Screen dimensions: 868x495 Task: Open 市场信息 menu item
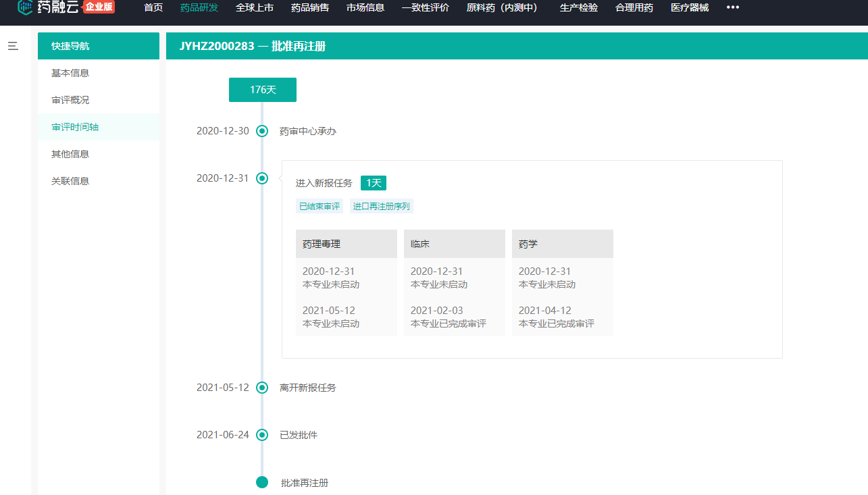[365, 7]
